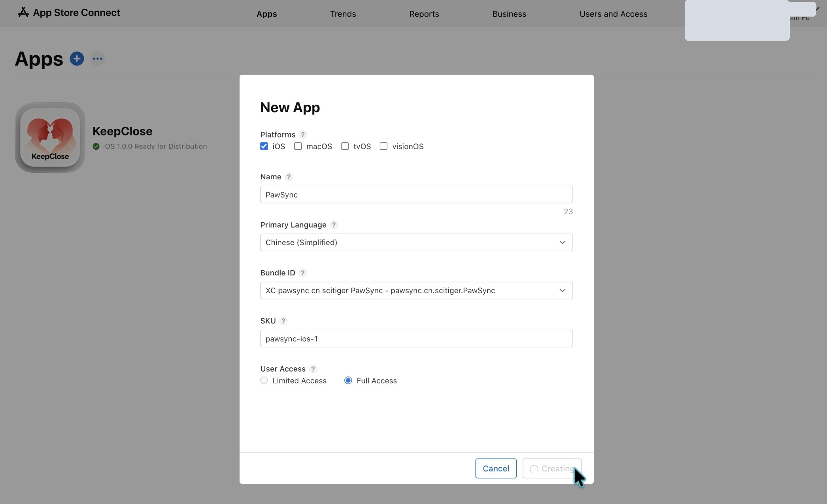Click the iOS 1.0.0 Ready for Distribution status
Viewport: 827px width, 504px height.
pos(155,147)
